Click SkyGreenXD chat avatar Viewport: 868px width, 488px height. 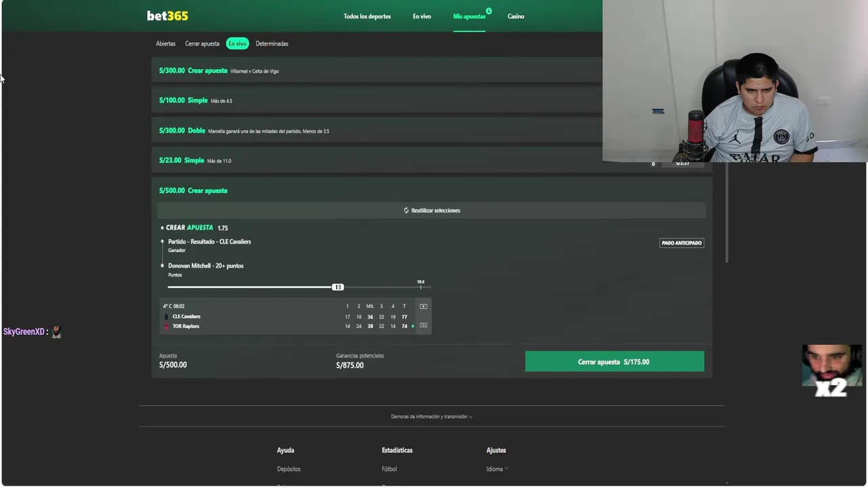click(x=56, y=331)
